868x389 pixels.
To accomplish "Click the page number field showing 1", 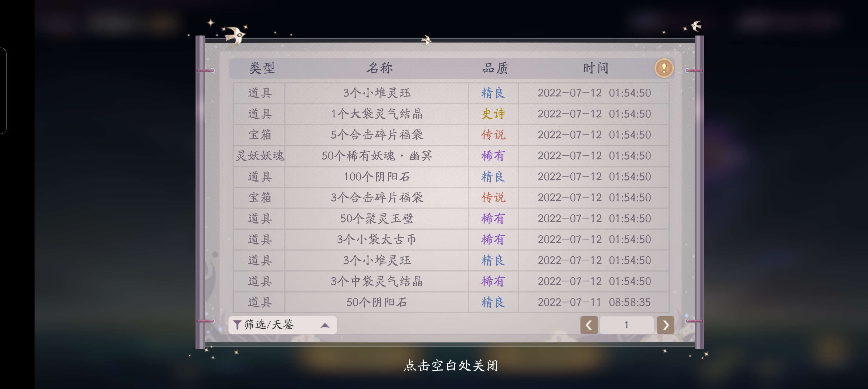I will point(627,325).
